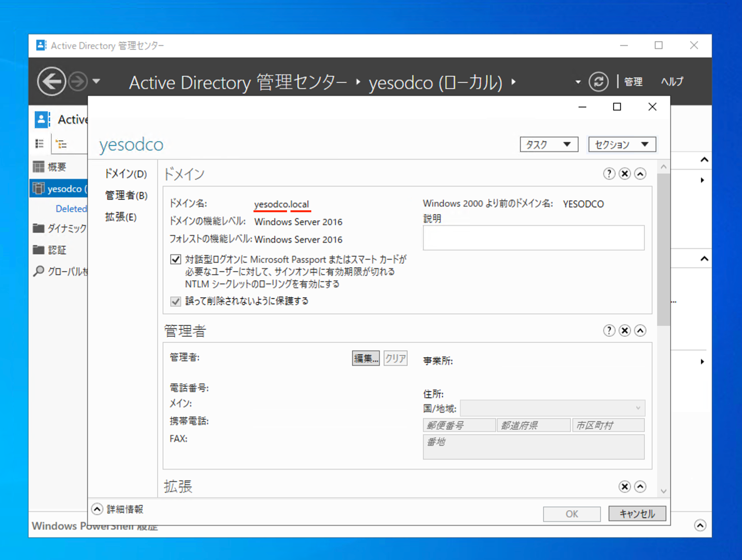Click the 市区町村 field
The width and height of the screenshot is (742, 560).
(608, 425)
